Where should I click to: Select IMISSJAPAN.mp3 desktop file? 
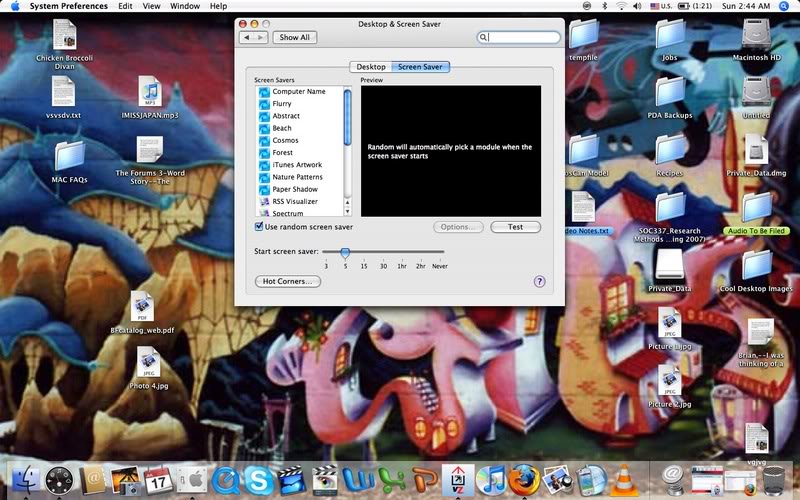150,98
